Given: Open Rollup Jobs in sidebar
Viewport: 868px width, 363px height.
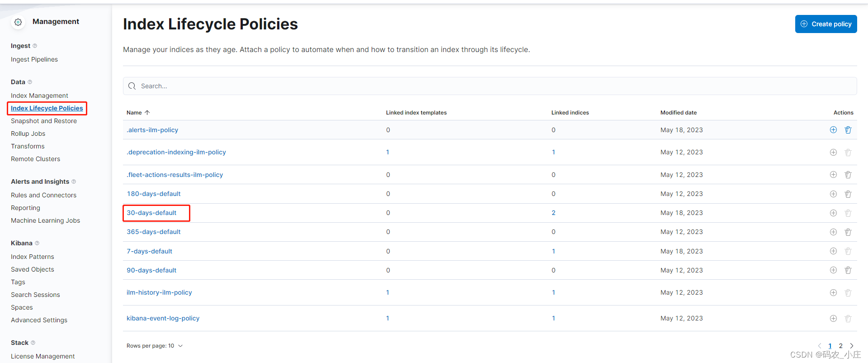Looking at the screenshot, I should (28, 134).
